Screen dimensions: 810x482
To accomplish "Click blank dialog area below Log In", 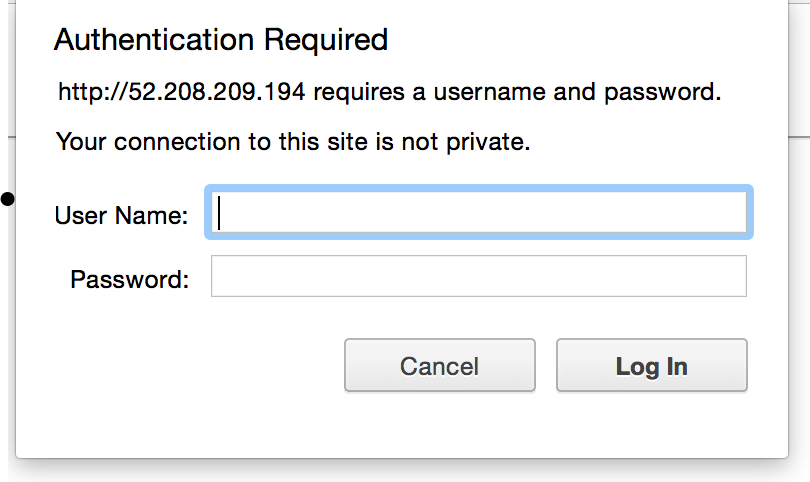I will (x=651, y=425).
